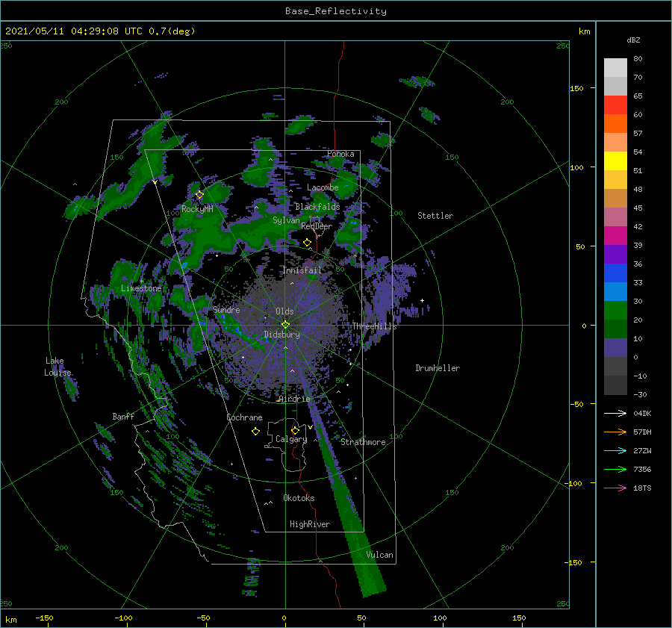Click the yellow marker east of Cochrane
672x628 pixels.
click(x=255, y=432)
